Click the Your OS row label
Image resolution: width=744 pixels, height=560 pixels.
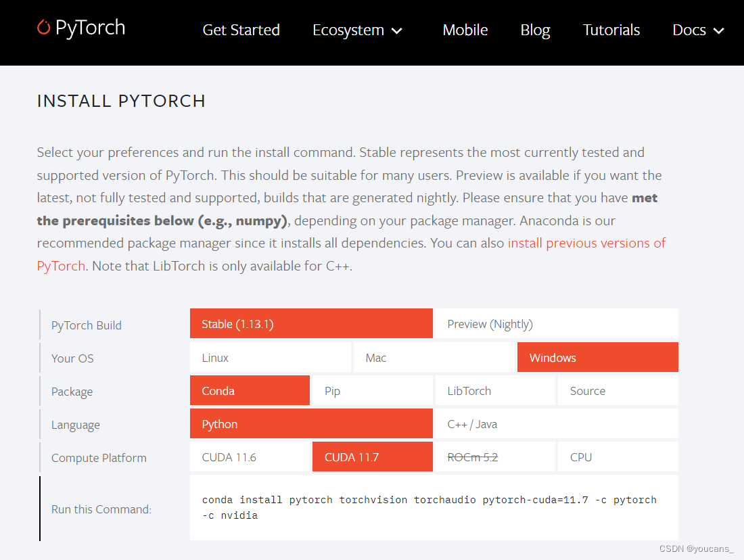click(x=72, y=358)
